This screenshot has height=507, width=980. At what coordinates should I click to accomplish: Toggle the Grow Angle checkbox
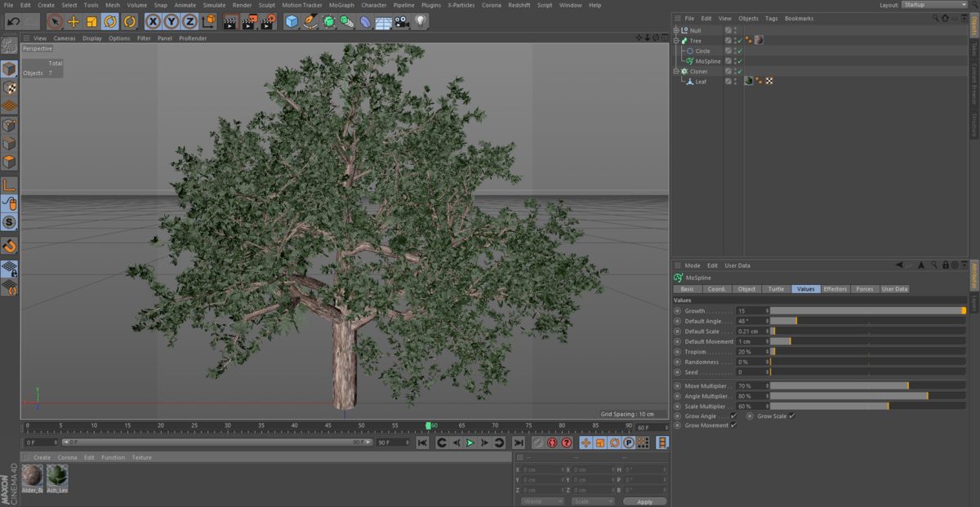(x=733, y=416)
